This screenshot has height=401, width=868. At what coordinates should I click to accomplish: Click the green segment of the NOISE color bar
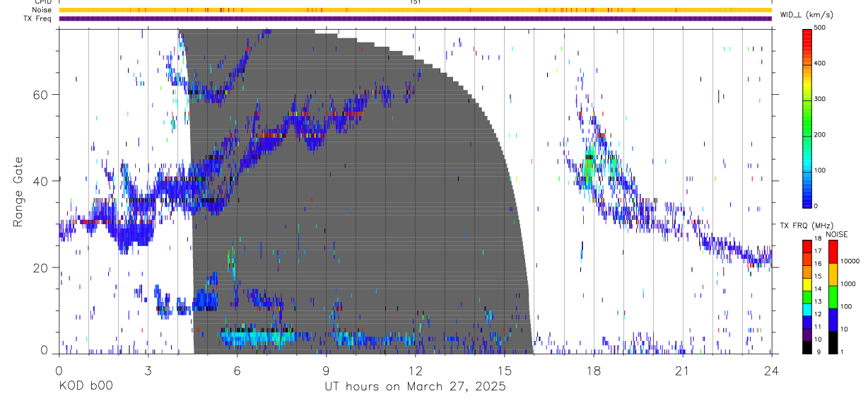833,297
